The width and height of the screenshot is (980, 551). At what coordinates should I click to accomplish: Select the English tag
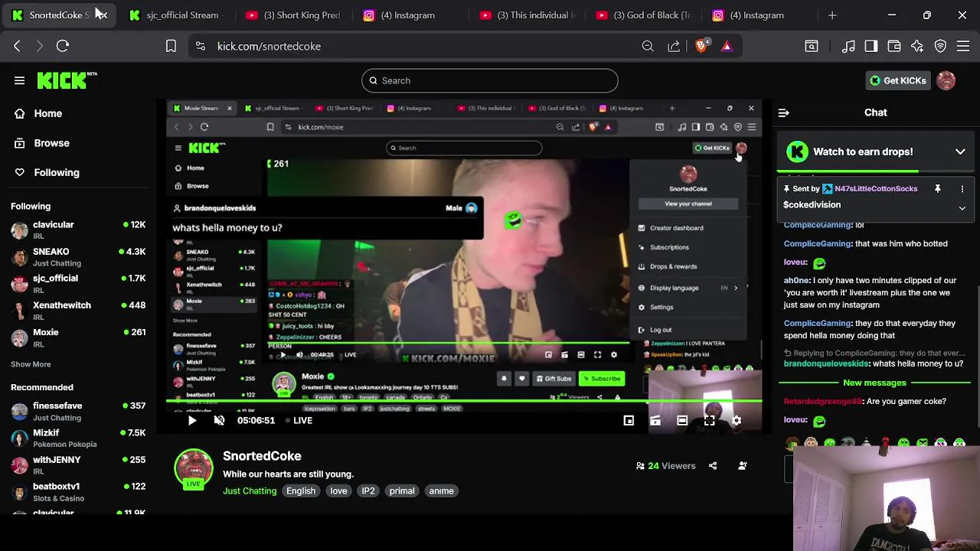pyautogui.click(x=301, y=491)
